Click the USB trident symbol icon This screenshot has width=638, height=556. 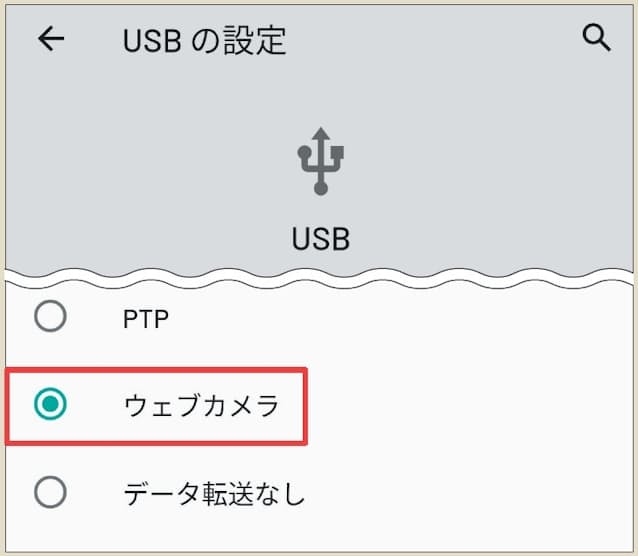[320, 160]
